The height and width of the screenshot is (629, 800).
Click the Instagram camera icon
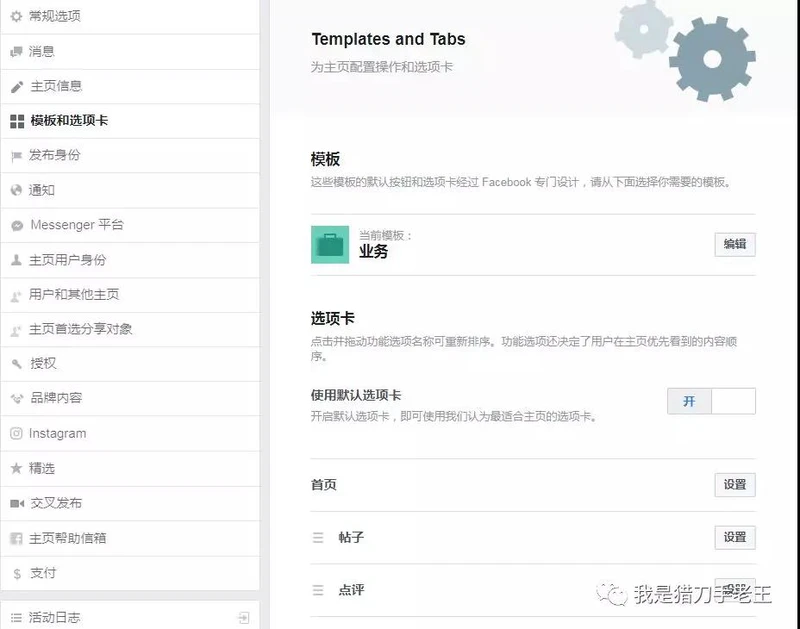(x=16, y=434)
